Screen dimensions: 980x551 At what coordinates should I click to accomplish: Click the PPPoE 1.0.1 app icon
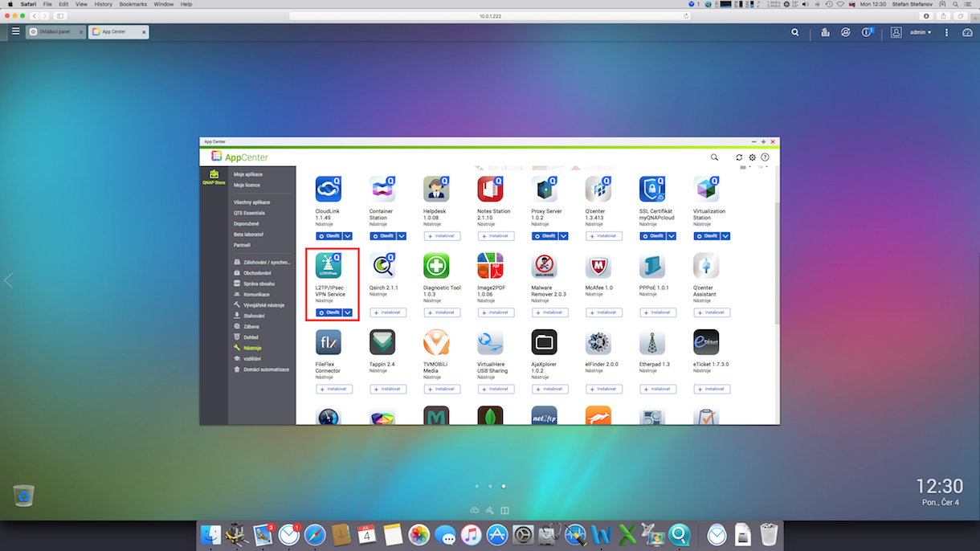(x=652, y=266)
